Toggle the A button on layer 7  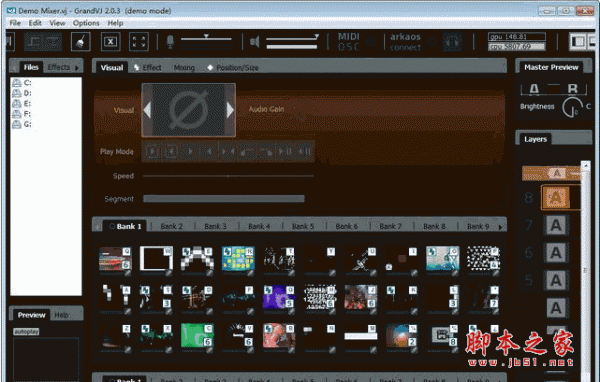(x=556, y=225)
